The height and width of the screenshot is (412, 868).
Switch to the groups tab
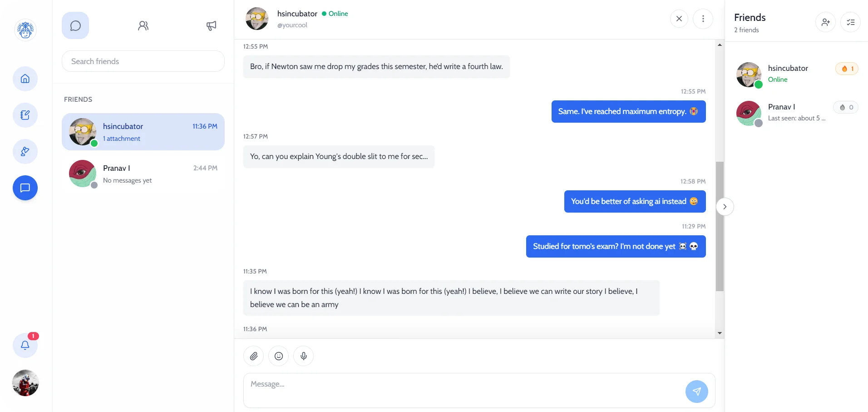tap(143, 25)
